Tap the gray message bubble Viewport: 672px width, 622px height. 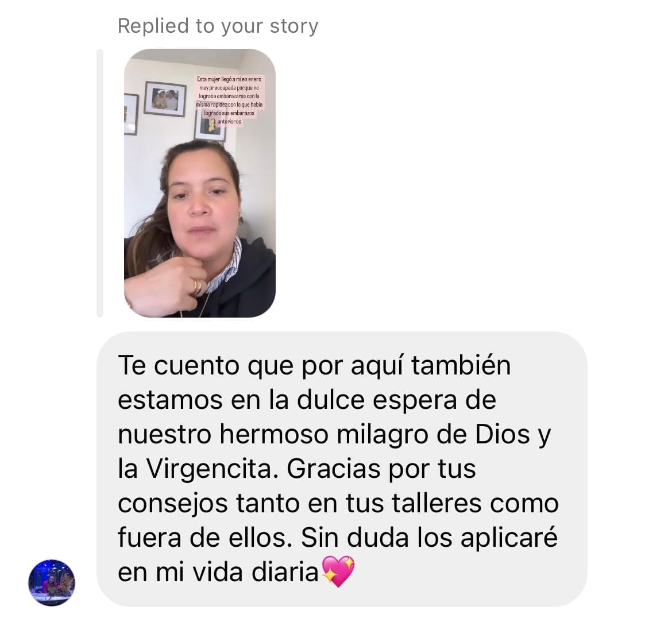pos(342,469)
